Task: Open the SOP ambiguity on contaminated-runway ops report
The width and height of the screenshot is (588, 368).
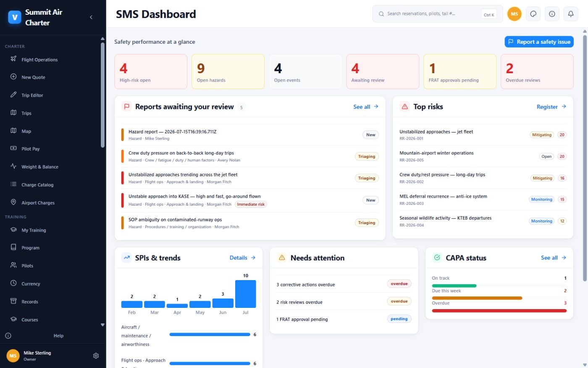Action: (250, 223)
